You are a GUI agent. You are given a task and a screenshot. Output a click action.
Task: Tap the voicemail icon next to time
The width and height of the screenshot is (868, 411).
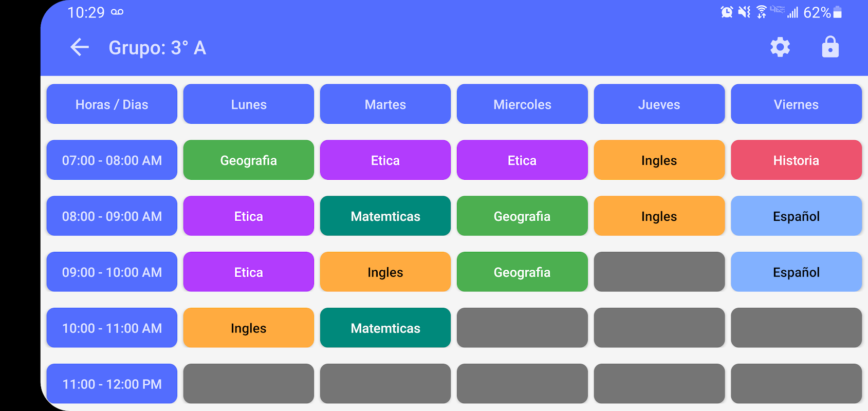click(117, 12)
